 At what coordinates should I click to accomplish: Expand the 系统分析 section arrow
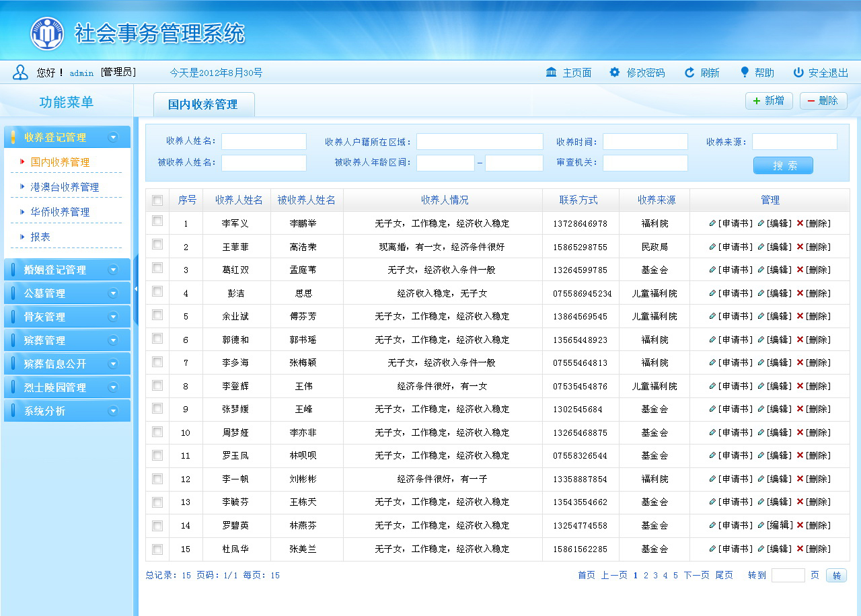click(x=113, y=411)
